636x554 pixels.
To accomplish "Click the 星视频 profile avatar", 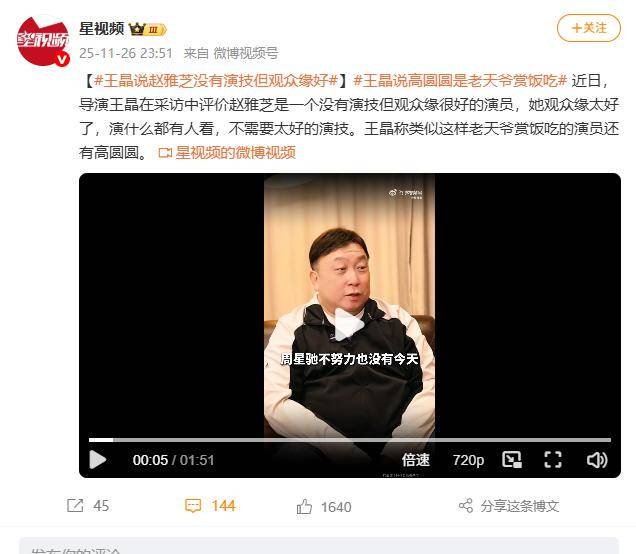I will (x=43, y=41).
